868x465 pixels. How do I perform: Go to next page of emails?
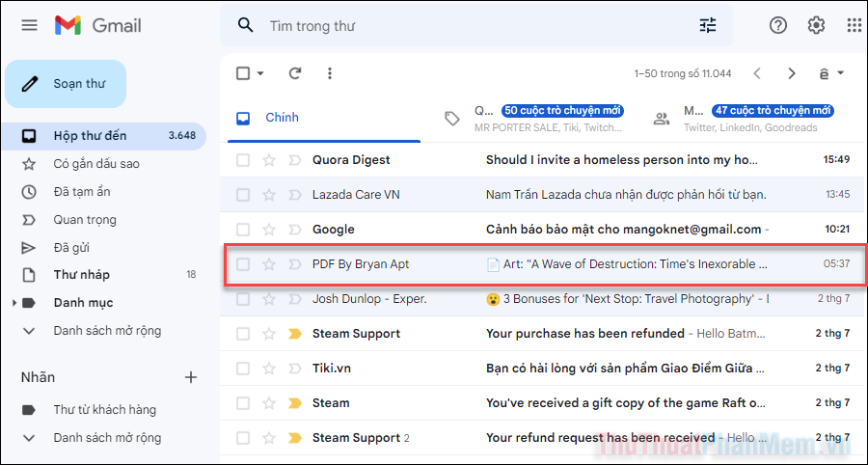point(792,73)
